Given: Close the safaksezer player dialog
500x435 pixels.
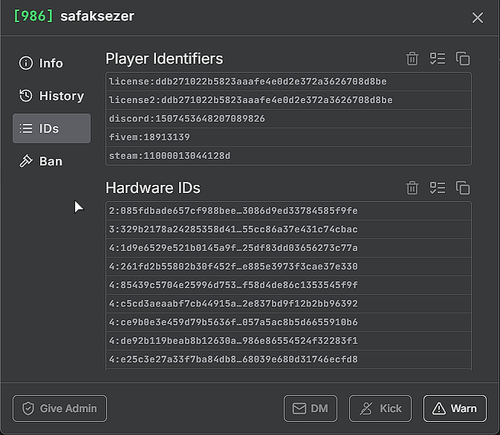Looking at the screenshot, I should (477, 18).
